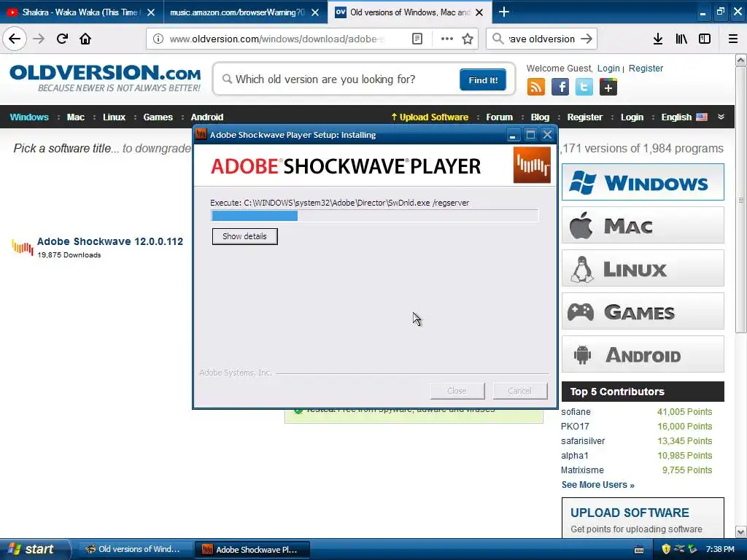Open the keyboard tray icon
747x560 pixels.
pyautogui.click(x=639, y=550)
